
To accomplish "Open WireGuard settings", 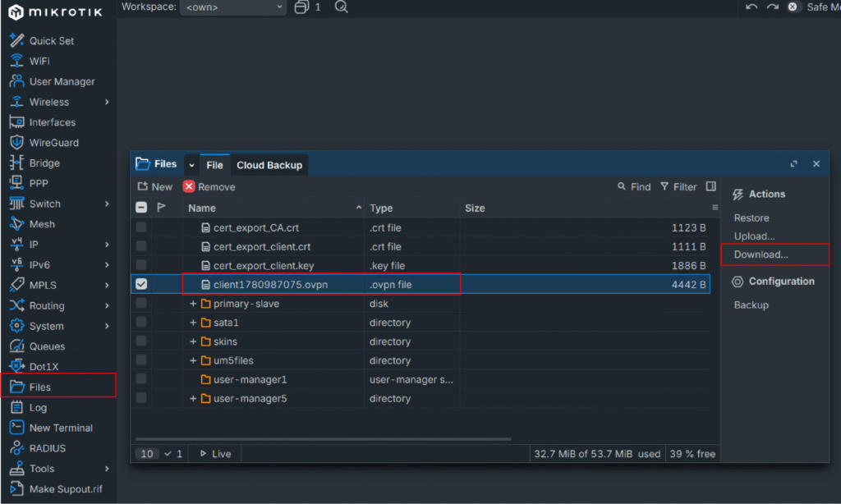I will [x=53, y=143].
